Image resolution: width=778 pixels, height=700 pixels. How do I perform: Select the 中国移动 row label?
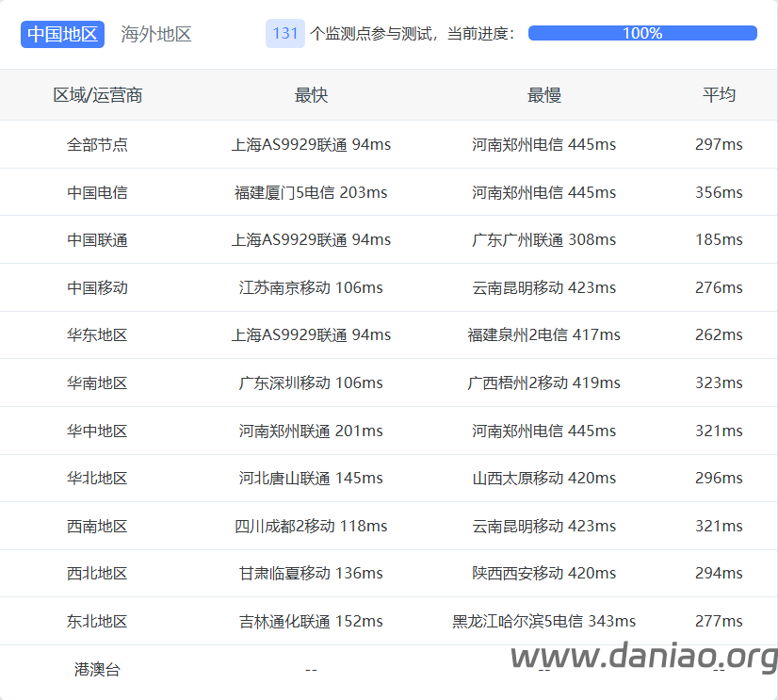coord(97,287)
